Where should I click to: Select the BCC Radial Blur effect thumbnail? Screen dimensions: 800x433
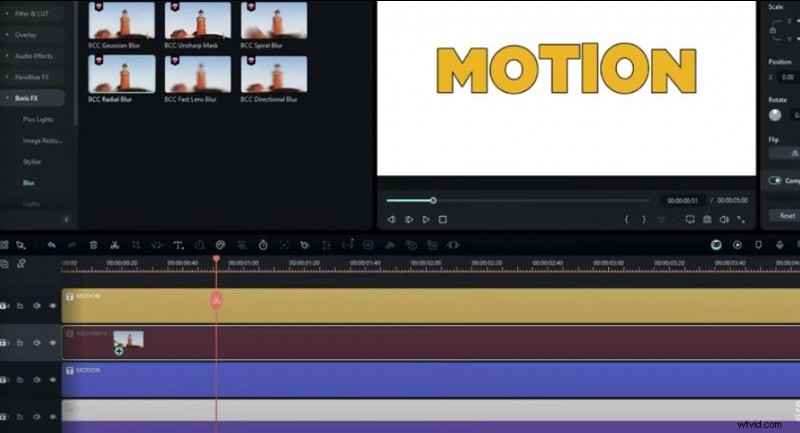coord(122,73)
